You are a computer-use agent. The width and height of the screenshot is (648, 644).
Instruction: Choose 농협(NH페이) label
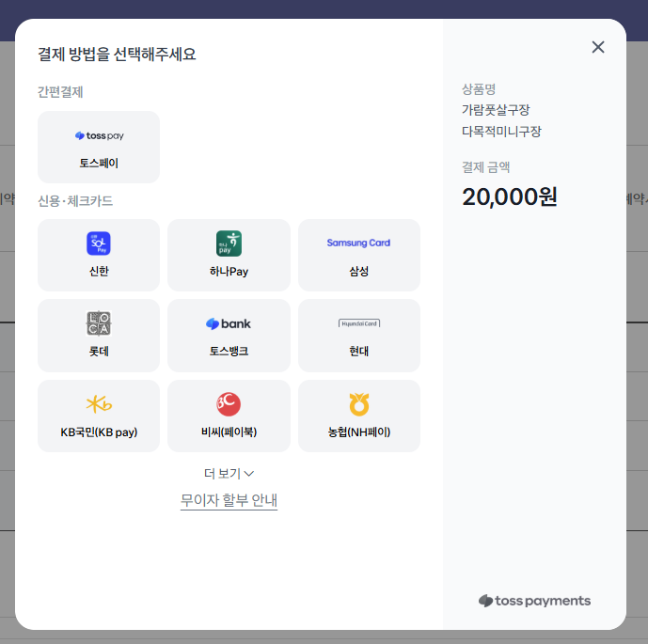point(359,432)
